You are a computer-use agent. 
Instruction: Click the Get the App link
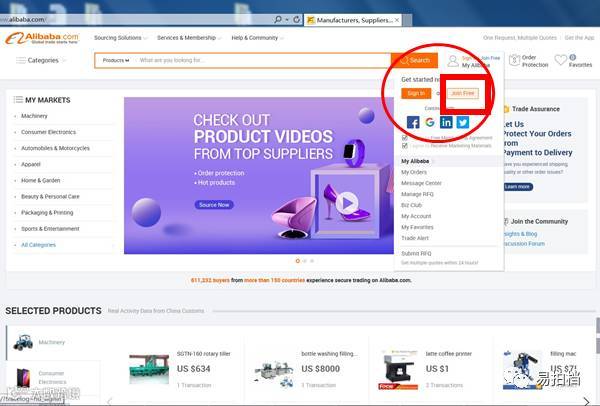pyautogui.click(x=579, y=38)
